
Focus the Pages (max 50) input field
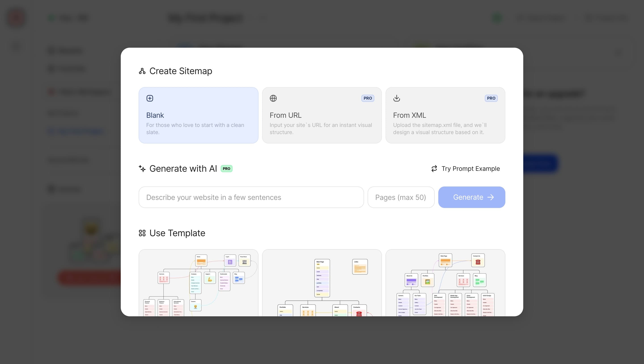pyautogui.click(x=401, y=197)
